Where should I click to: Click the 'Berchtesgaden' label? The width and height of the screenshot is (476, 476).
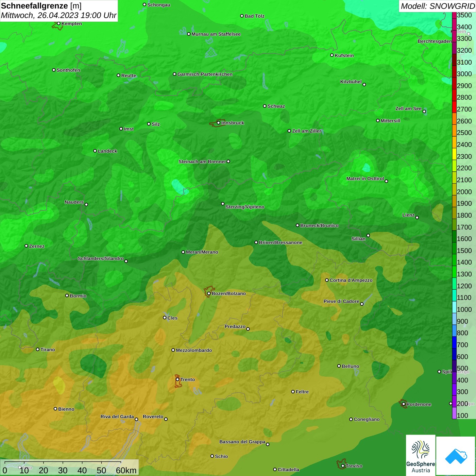[435, 41]
